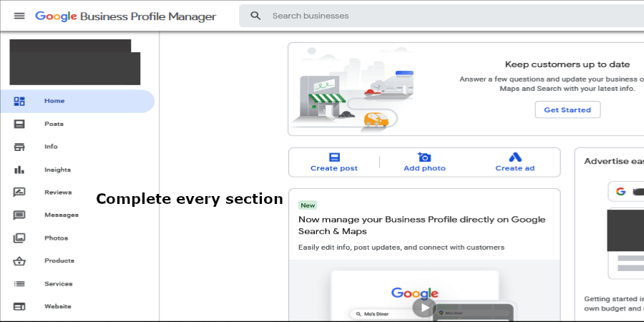Click 'Now manage your Business Profile' heading
Image resolution: width=644 pixels, height=322 pixels.
[x=421, y=225]
